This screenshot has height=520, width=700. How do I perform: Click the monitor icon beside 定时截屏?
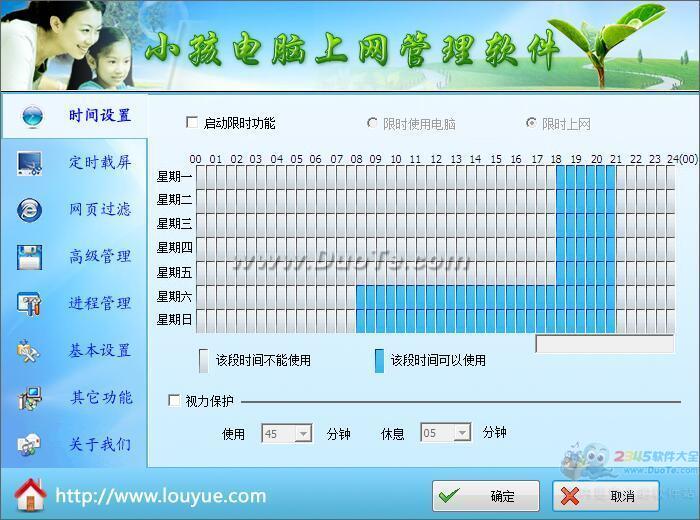[x=29, y=163]
